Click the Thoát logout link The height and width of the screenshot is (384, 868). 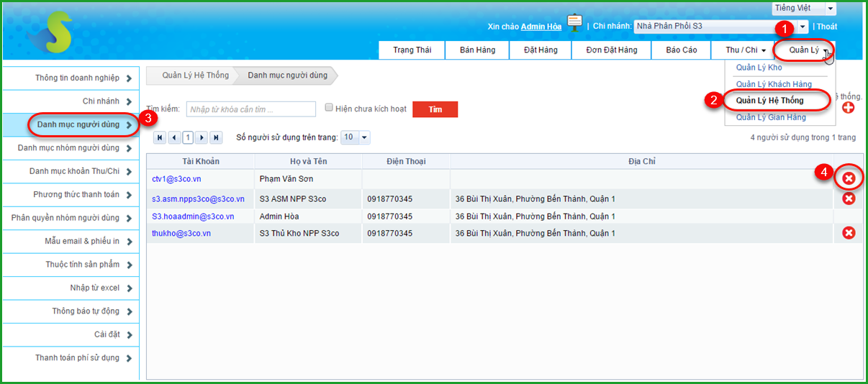pyautogui.click(x=827, y=27)
